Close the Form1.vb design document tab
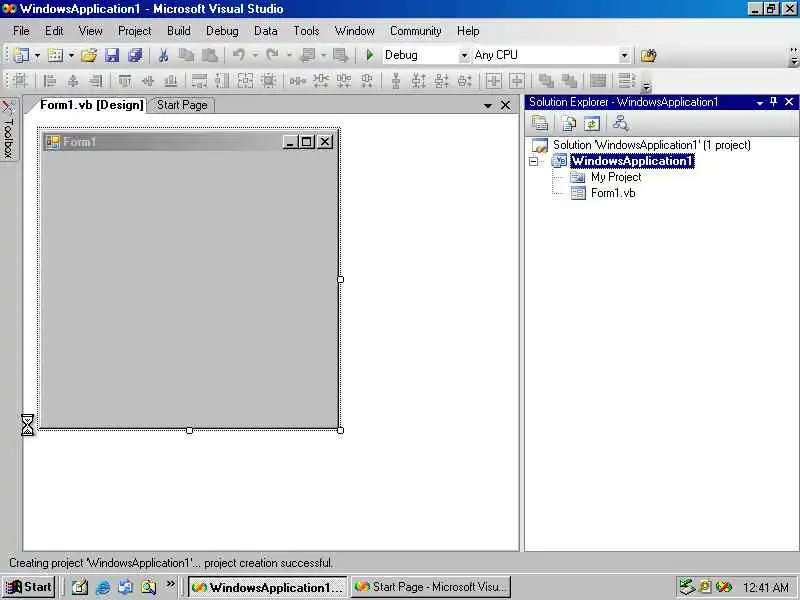This screenshot has width=800, height=600. coord(506,105)
